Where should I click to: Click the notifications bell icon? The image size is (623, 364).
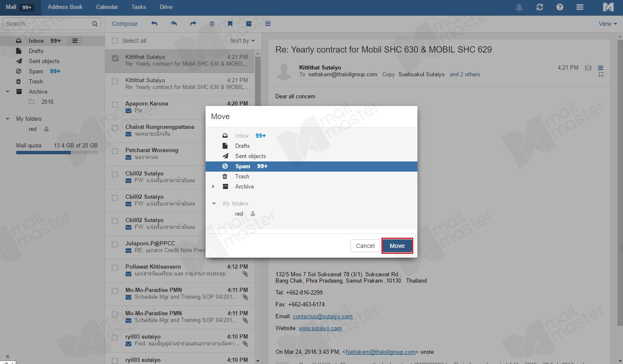point(519,7)
